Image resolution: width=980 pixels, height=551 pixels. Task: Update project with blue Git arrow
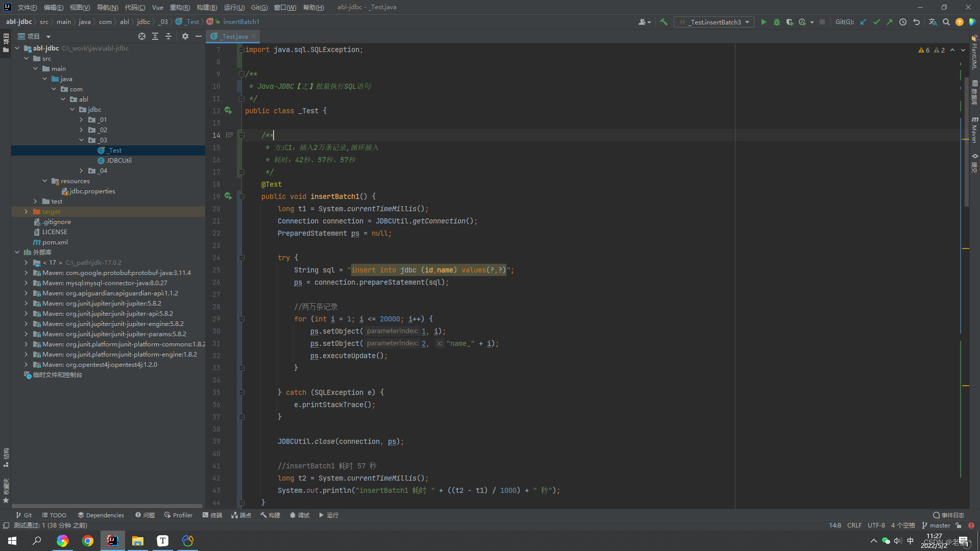pos(863,22)
